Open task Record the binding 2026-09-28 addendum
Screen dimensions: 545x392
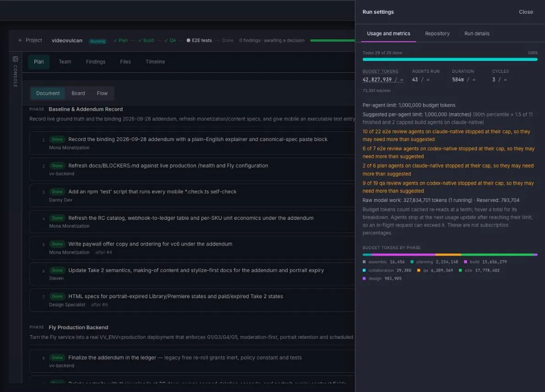pyautogui.click(x=192, y=143)
